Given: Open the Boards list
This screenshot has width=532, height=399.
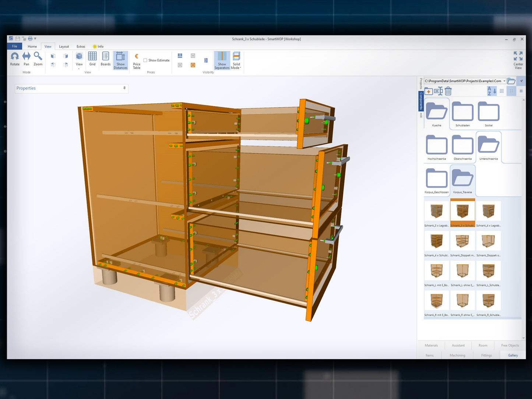Looking at the screenshot, I should point(106,59).
